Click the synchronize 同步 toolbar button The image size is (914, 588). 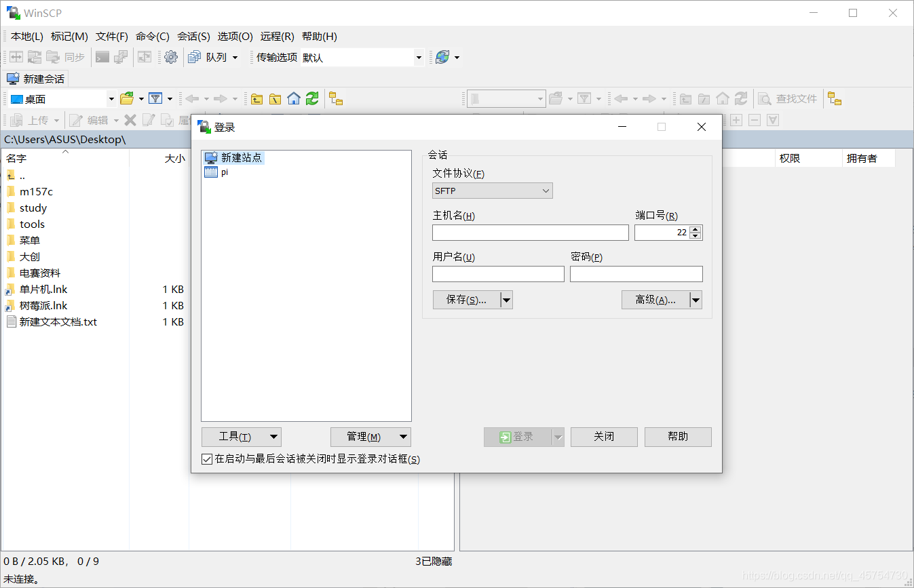click(66, 58)
